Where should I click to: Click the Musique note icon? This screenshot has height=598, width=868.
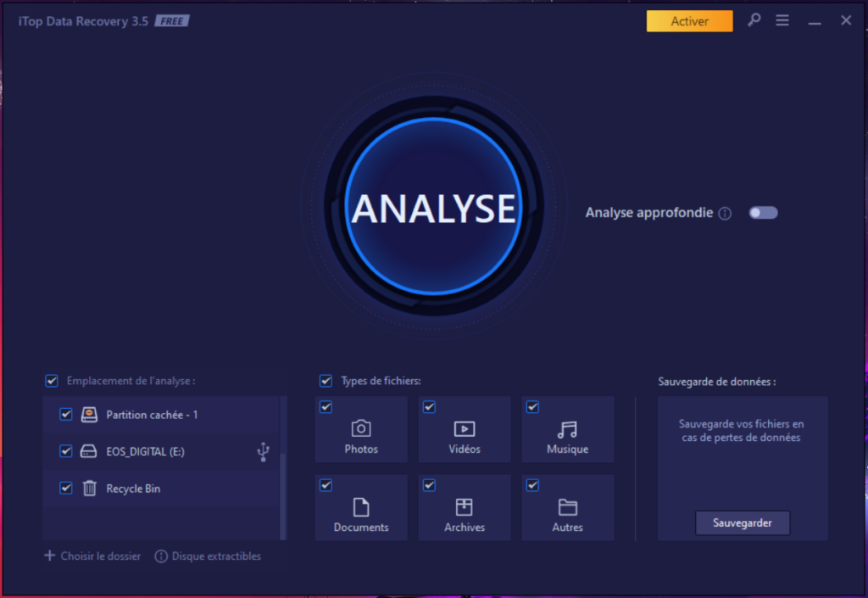click(x=567, y=429)
